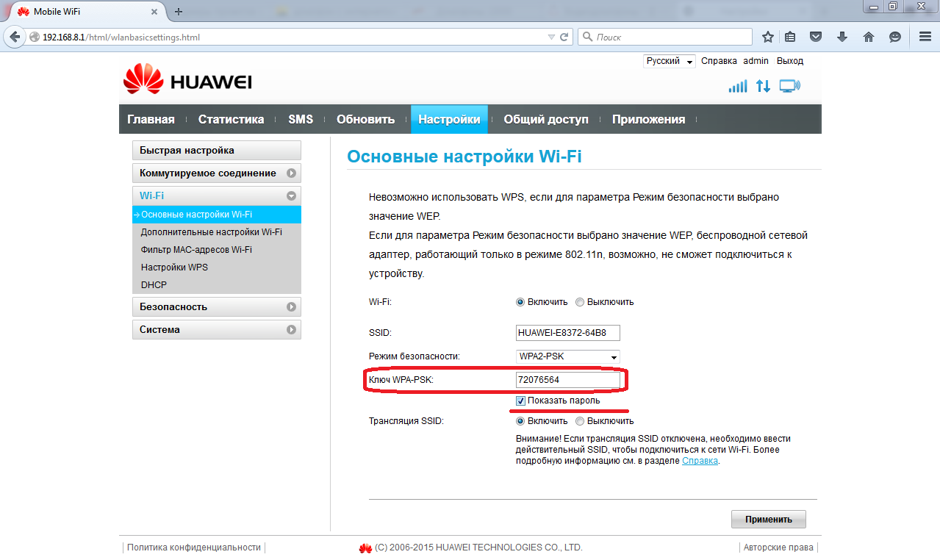Open the Статистика navigation tab
940x560 pixels.
pos(231,119)
